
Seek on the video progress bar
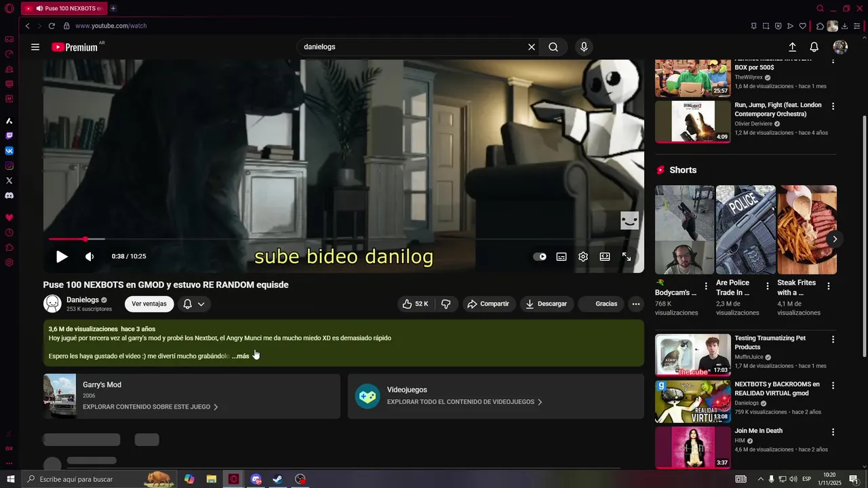tap(343, 239)
